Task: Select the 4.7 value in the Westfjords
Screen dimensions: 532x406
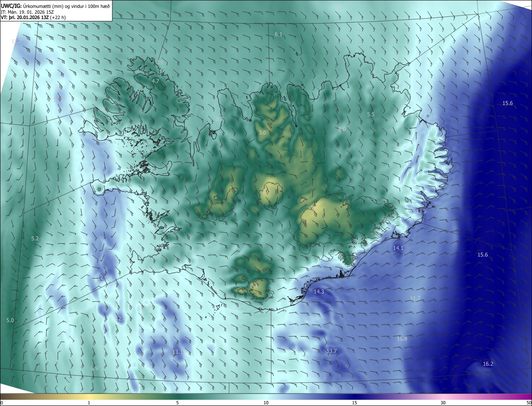Action: pyautogui.click(x=155, y=81)
